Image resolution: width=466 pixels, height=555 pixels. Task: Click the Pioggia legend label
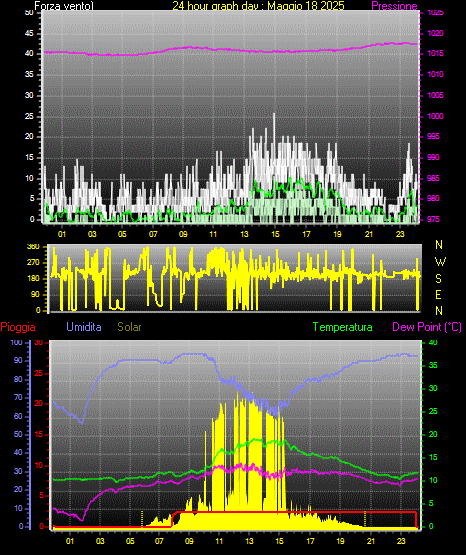[18, 327]
